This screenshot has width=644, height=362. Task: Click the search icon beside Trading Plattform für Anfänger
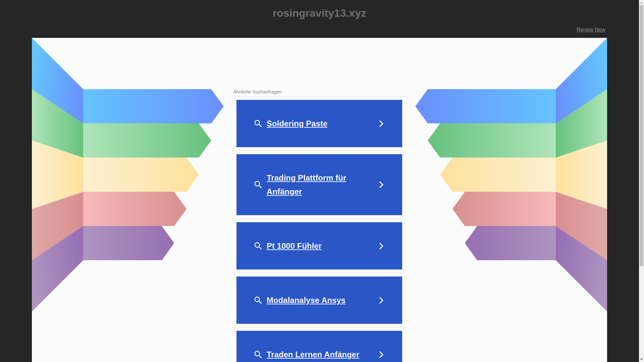(258, 185)
